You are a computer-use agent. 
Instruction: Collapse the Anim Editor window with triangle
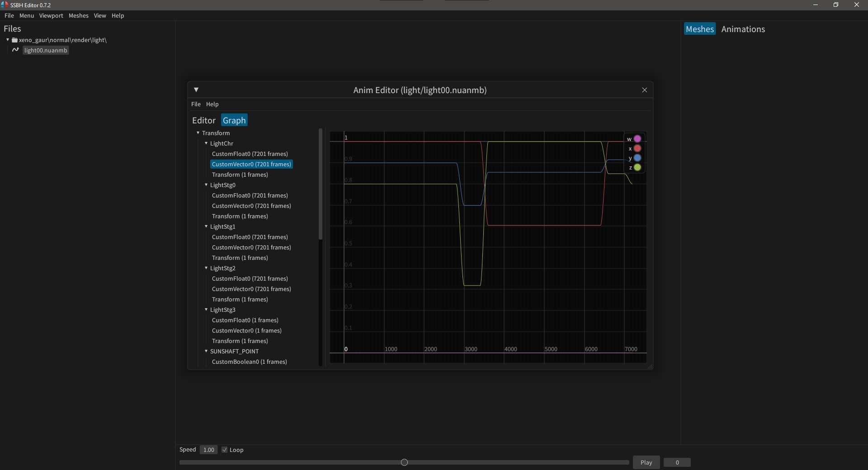(196, 90)
